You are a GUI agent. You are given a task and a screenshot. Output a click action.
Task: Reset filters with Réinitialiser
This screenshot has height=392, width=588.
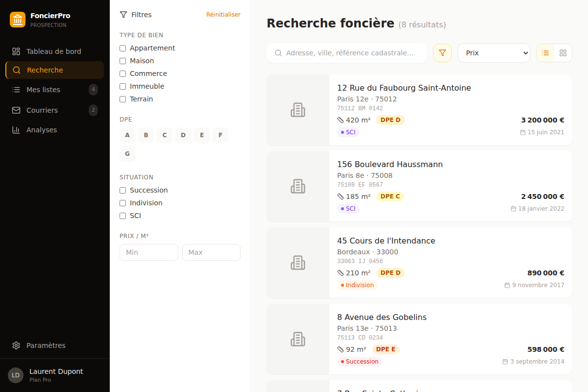223,15
